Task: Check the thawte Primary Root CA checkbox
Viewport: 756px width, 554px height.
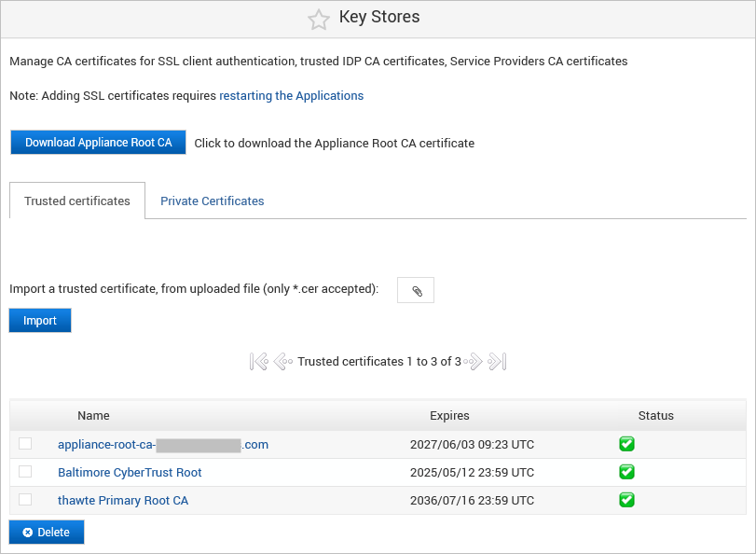Action: [25, 500]
